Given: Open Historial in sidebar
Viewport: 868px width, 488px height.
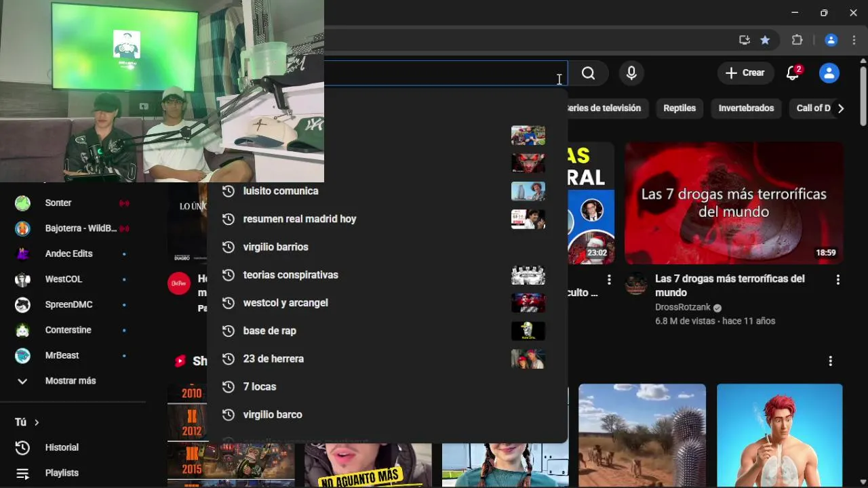Looking at the screenshot, I should [73, 447].
